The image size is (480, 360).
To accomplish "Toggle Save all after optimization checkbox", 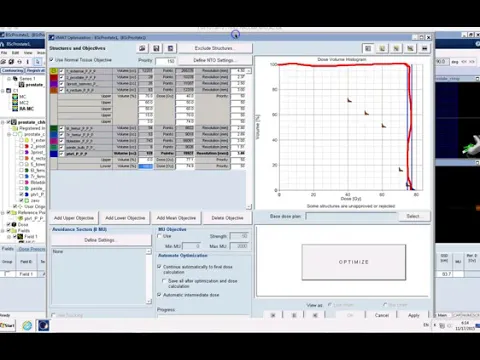I will click(x=164, y=281).
